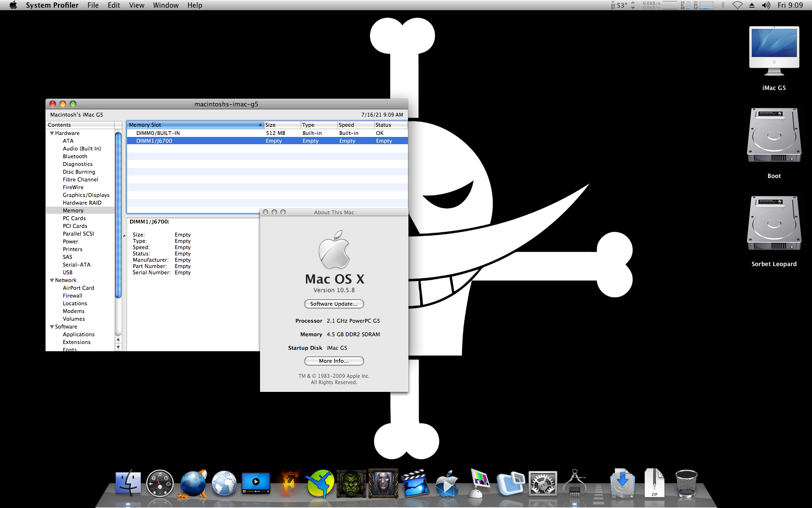Click the More Info... button
This screenshot has width=812, height=508.
(334, 361)
